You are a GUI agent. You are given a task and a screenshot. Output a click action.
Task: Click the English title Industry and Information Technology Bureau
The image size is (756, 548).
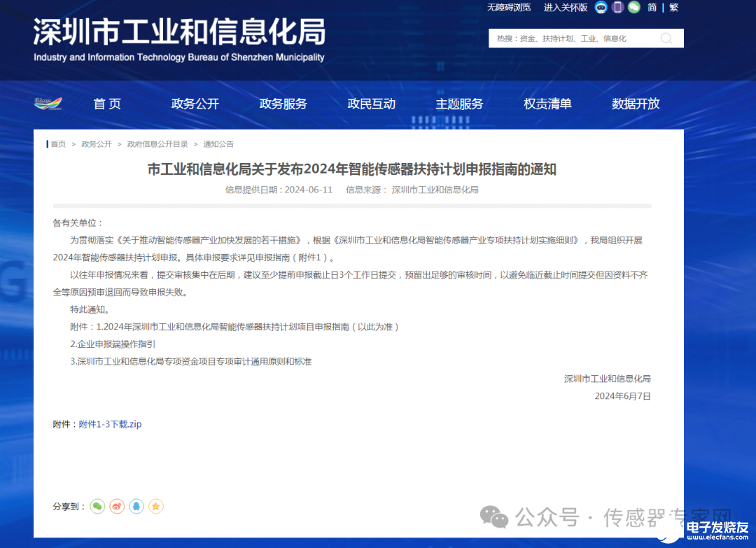pyautogui.click(x=179, y=57)
